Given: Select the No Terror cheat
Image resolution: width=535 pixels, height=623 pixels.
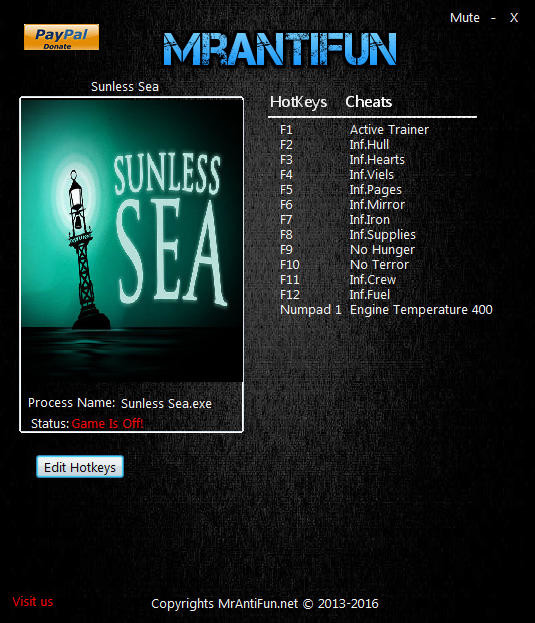Looking at the screenshot, I should tap(379, 265).
